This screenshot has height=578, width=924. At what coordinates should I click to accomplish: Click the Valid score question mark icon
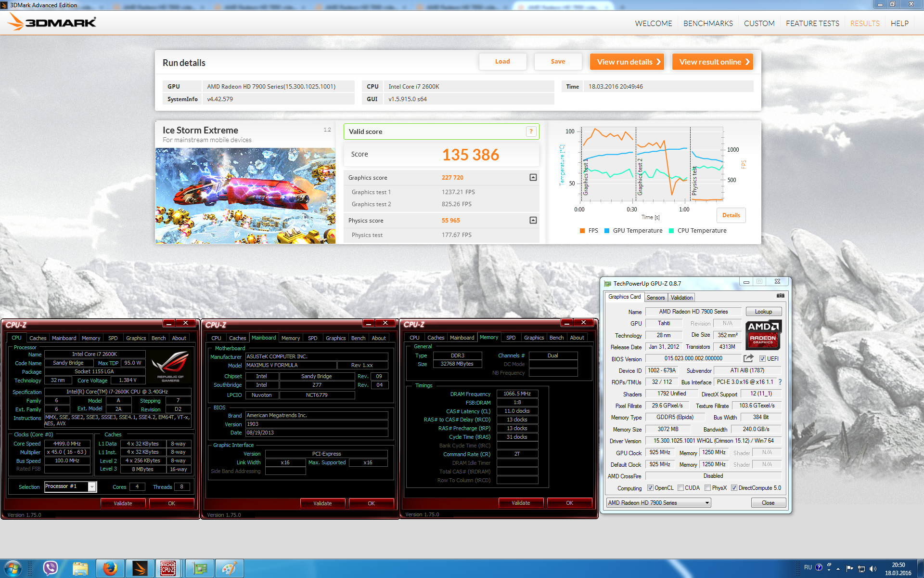click(x=531, y=131)
